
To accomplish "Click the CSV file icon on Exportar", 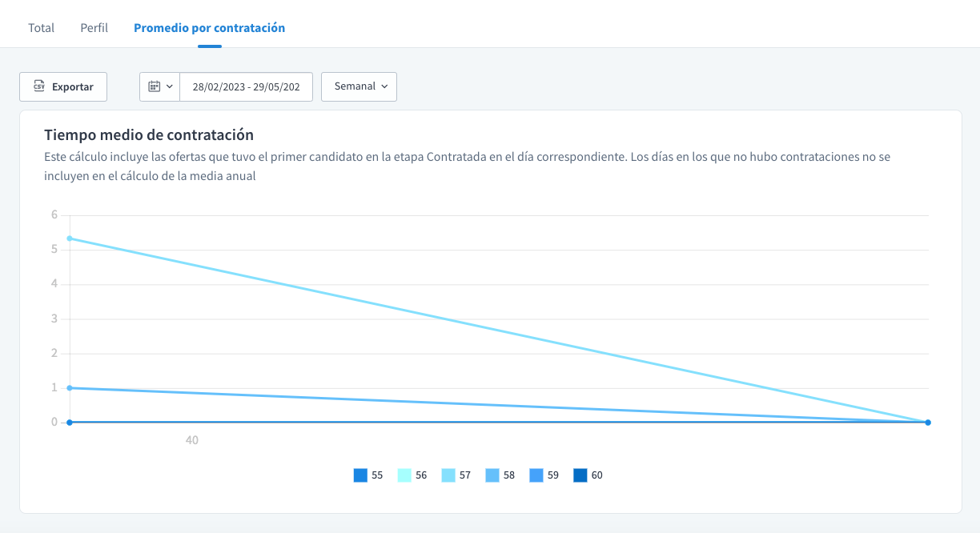I will pyautogui.click(x=38, y=87).
